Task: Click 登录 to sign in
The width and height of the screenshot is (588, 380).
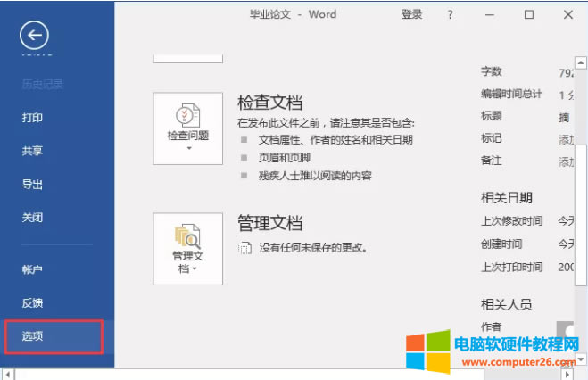Action: point(411,15)
